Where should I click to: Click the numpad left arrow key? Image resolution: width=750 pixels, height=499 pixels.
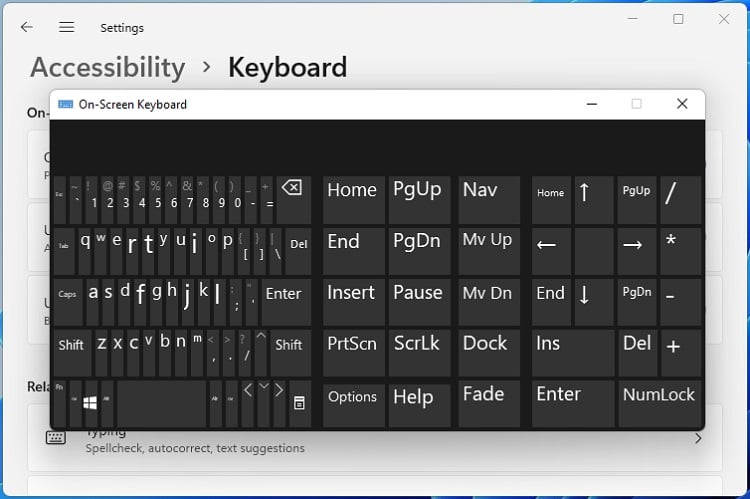(x=551, y=251)
